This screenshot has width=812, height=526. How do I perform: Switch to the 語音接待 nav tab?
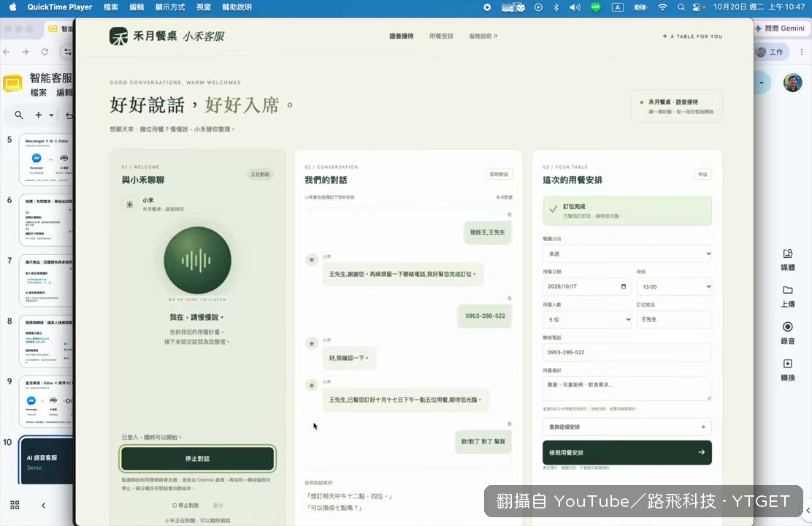click(402, 37)
